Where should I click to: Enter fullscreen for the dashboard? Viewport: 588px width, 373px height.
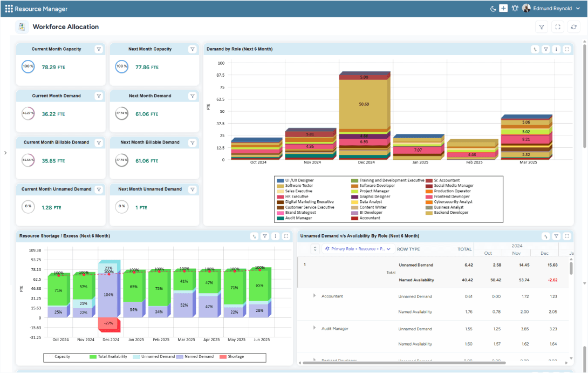[x=558, y=27]
